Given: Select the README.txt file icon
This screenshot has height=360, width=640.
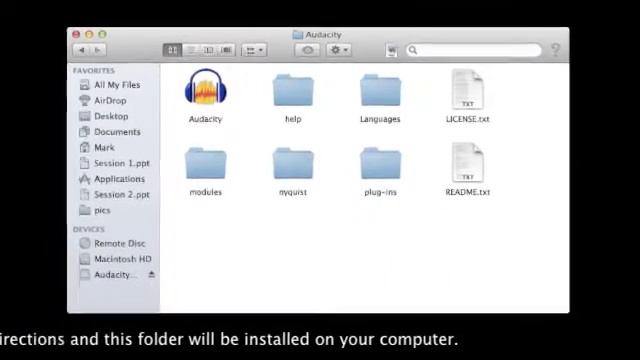Looking at the screenshot, I should 467,162.
